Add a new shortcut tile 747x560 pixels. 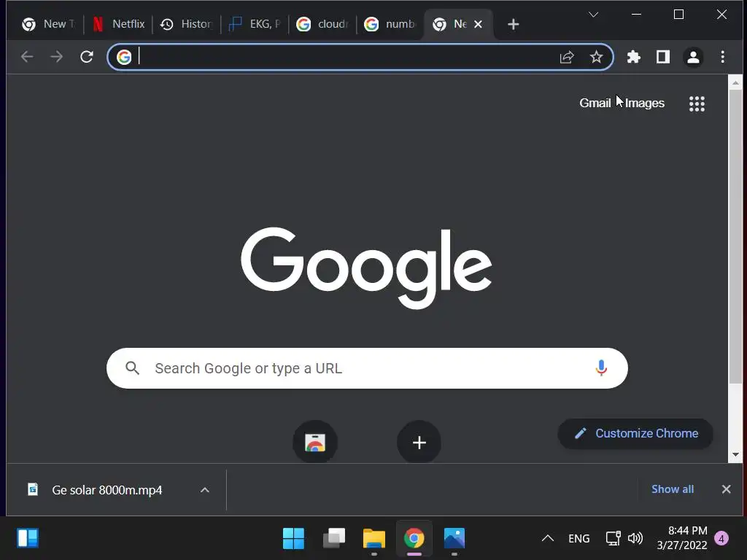point(419,443)
